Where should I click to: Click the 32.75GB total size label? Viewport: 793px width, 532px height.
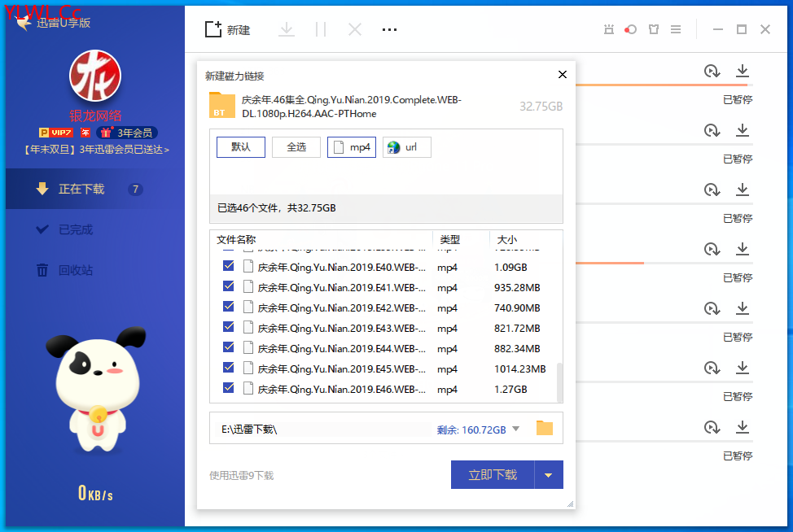tap(541, 106)
